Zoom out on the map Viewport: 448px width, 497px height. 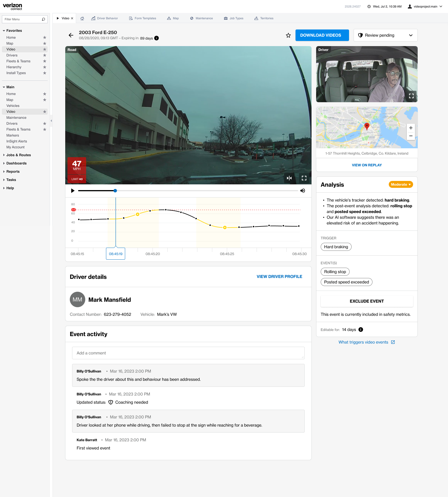[411, 136]
